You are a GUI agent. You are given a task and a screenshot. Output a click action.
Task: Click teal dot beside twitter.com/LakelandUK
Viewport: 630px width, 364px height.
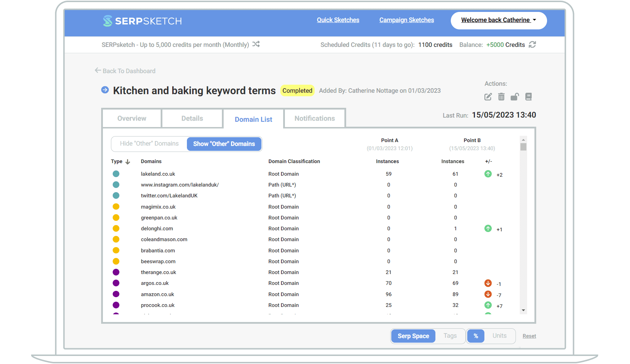click(116, 196)
